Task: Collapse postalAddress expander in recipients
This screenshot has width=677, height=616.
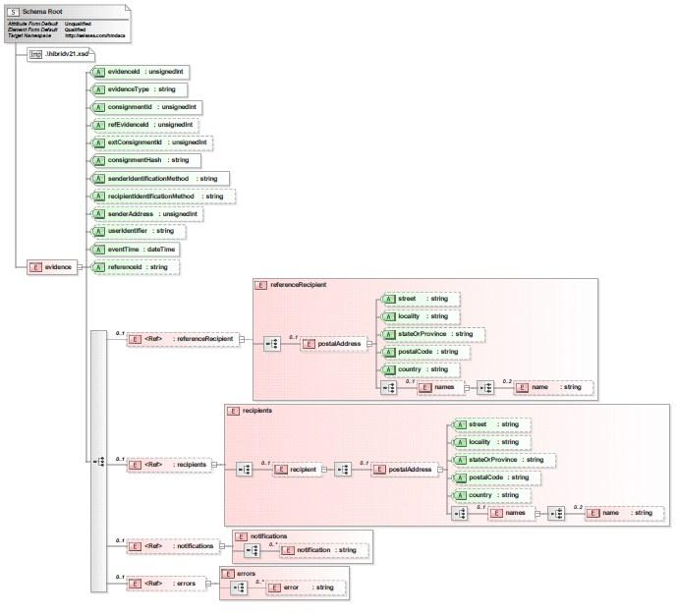Action: [x=440, y=470]
